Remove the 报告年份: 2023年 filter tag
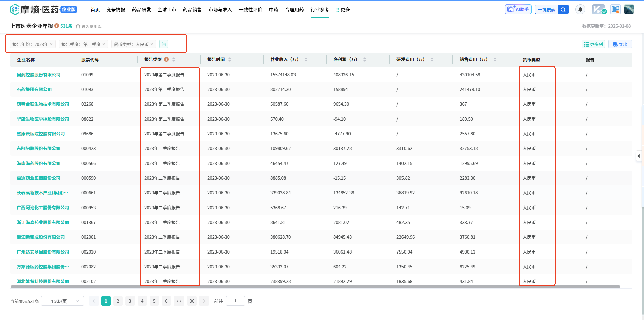Screen dimensions: 644x320 point(51,44)
